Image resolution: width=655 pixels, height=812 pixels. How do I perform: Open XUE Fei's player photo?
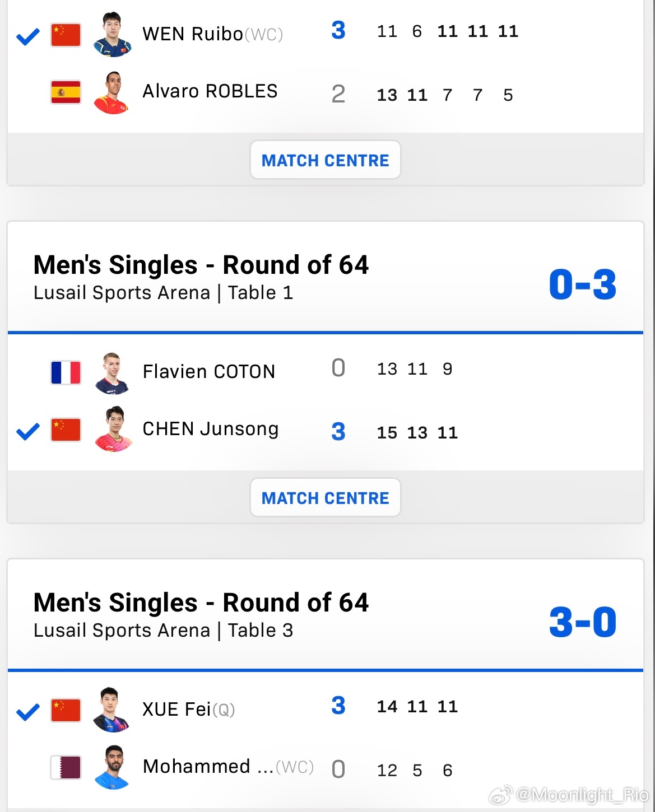pyautogui.click(x=112, y=710)
